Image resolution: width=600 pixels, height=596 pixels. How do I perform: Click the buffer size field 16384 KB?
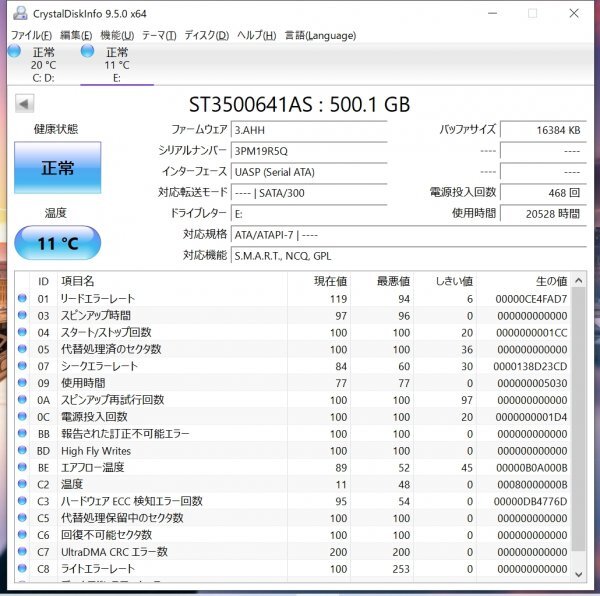pyautogui.click(x=543, y=130)
